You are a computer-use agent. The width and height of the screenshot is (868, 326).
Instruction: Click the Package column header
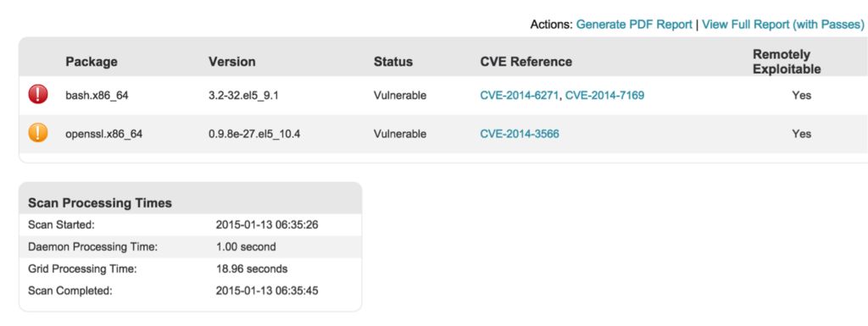click(x=92, y=62)
